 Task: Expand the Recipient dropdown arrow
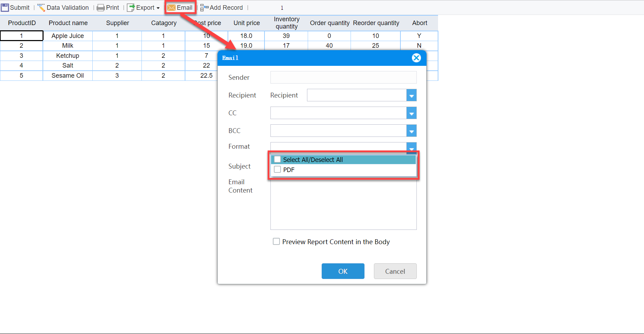[412, 95]
